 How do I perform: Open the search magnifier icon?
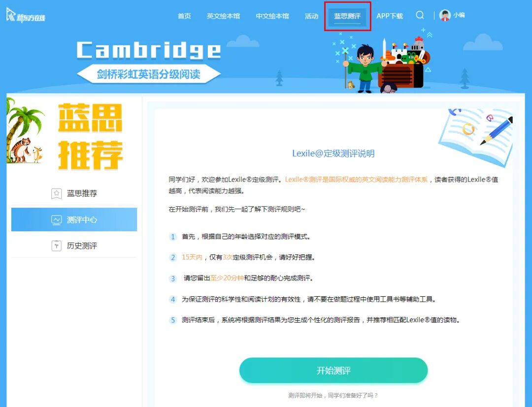pos(420,15)
